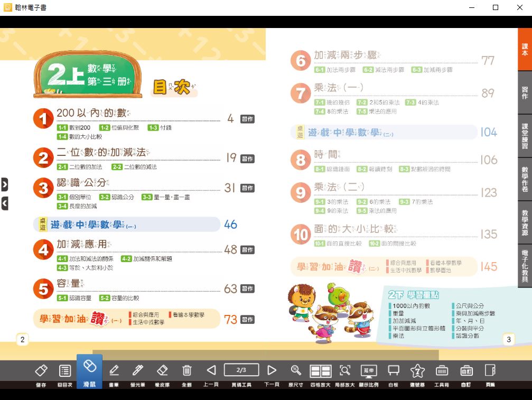Collapse left side panel with left chevron
The height and width of the screenshot is (400, 532).
[4, 202]
